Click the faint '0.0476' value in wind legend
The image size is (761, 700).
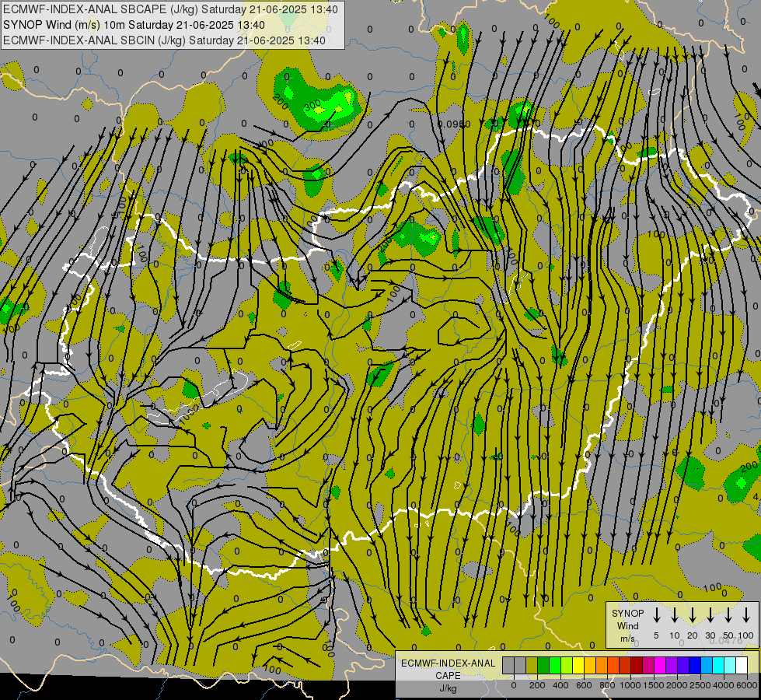[x=726, y=641]
